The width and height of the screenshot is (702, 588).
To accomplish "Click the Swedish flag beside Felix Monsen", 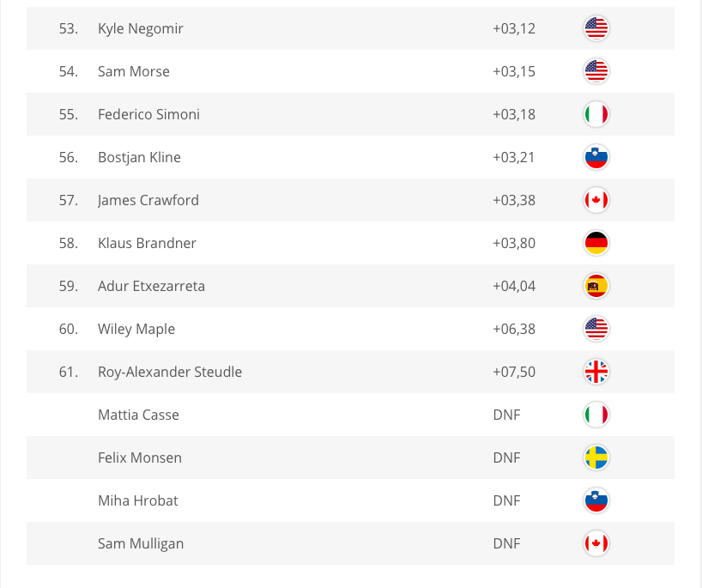I will pyautogui.click(x=596, y=458).
